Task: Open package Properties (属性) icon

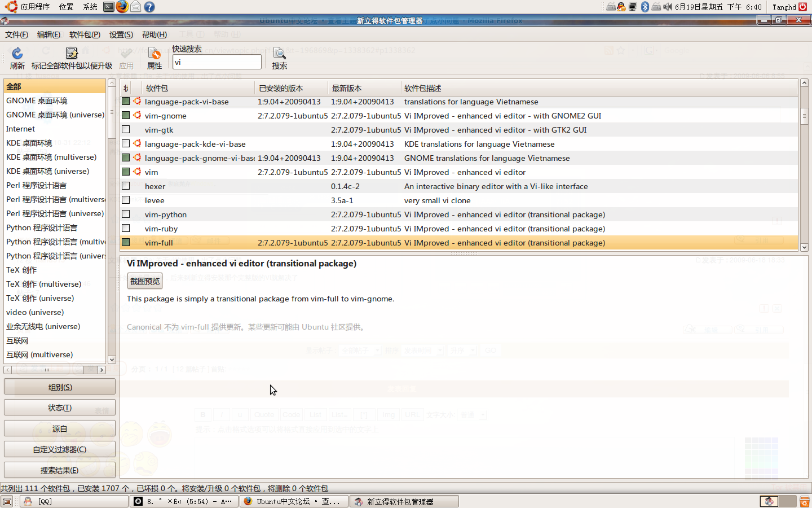Action: [x=155, y=54]
